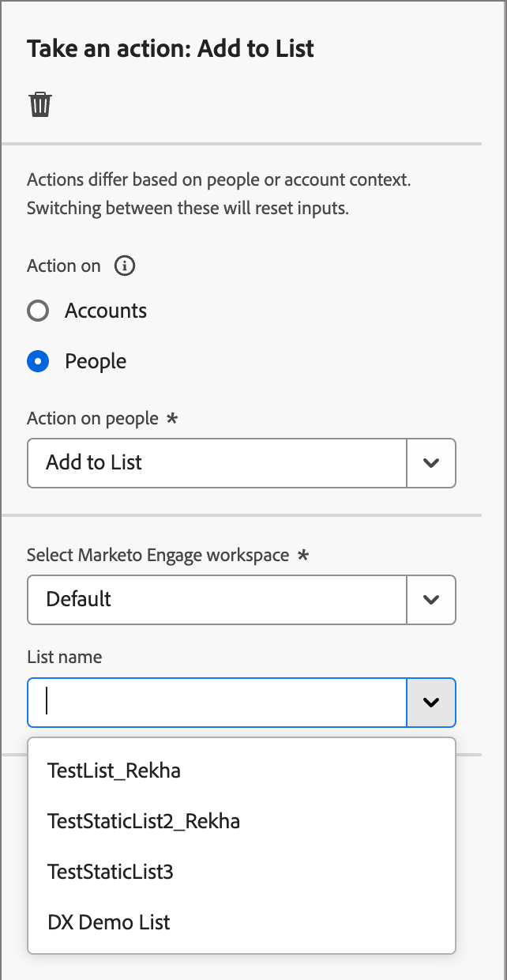Pick TestStaticList3 in the dropdown
Screen dimensions: 507x980
point(110,872)
